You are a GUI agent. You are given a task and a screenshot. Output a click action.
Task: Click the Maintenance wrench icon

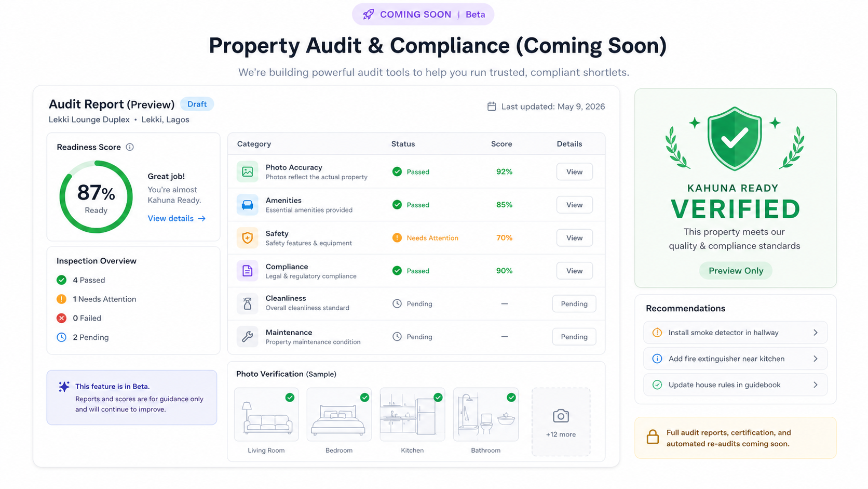pos(248,337)
